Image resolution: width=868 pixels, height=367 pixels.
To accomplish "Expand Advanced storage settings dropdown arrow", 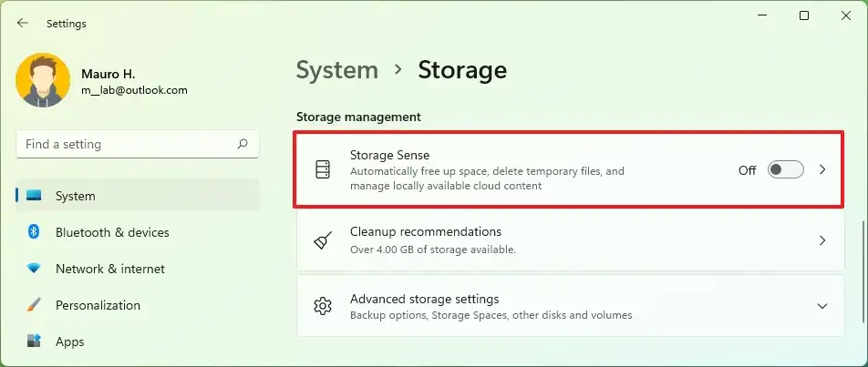I will 822,306.
